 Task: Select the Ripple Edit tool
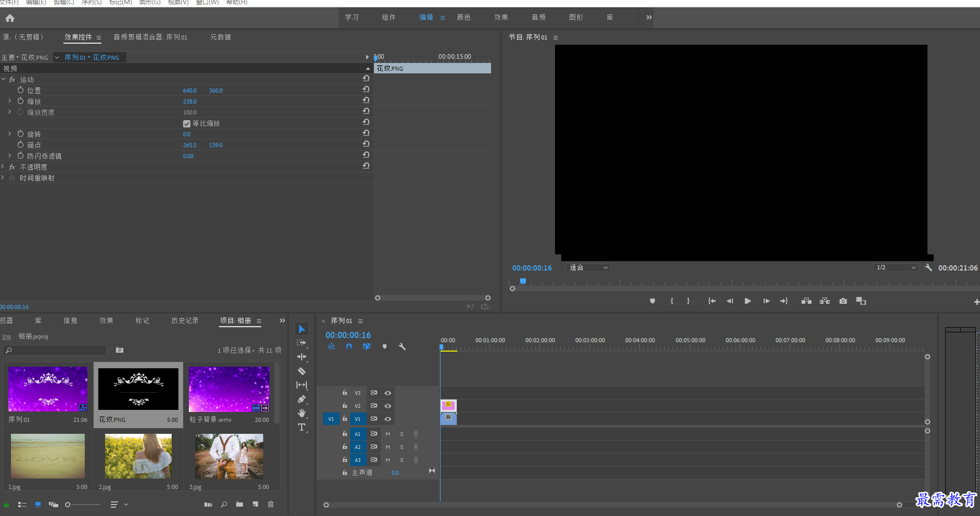(x=302, y=357)
